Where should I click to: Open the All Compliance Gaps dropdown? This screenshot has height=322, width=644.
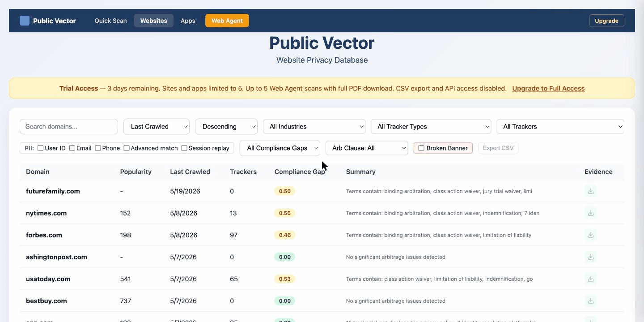(280, 148)
